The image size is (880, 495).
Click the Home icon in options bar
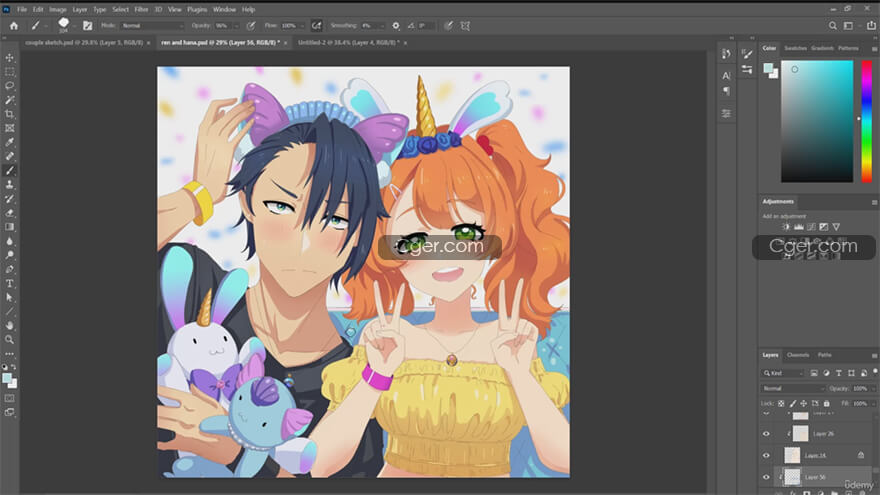(13, 26)
